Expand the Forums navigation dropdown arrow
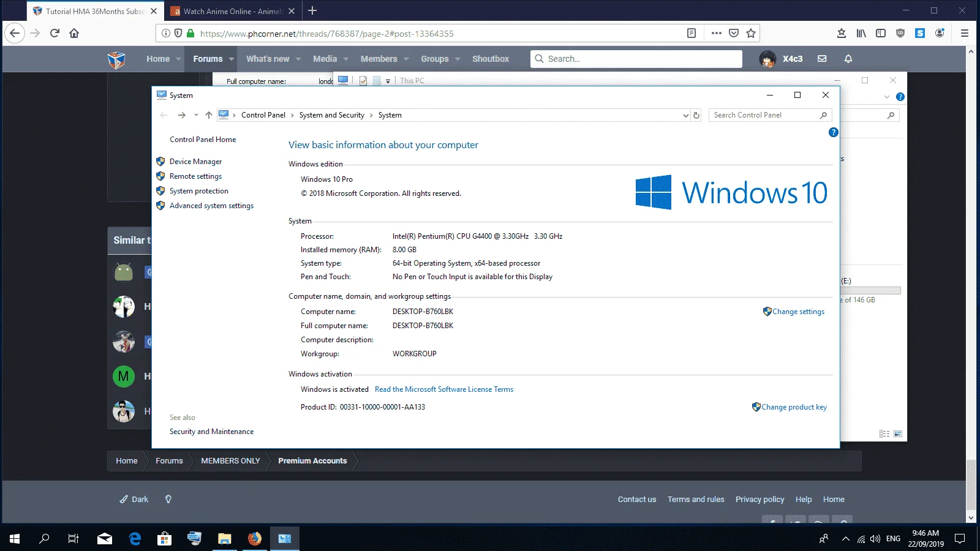Image resolution: width=980 pixels, height=551 pixels. click(x=232, y=59)
